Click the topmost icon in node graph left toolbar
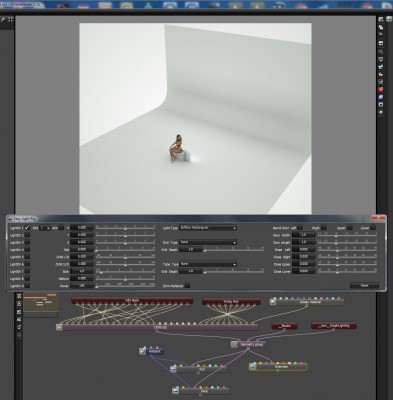This screenshot has width=393, height=400. click(x=19, y=296)
